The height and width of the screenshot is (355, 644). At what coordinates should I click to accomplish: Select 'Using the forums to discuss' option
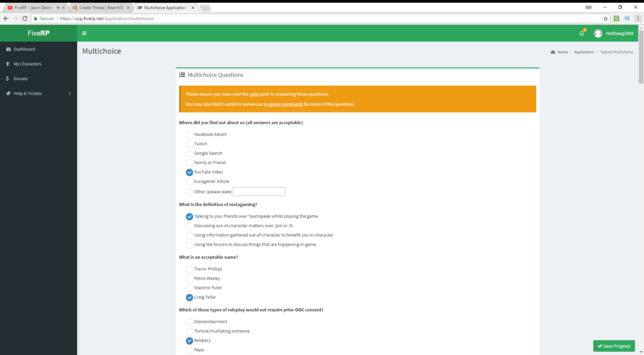coord(190,245)
